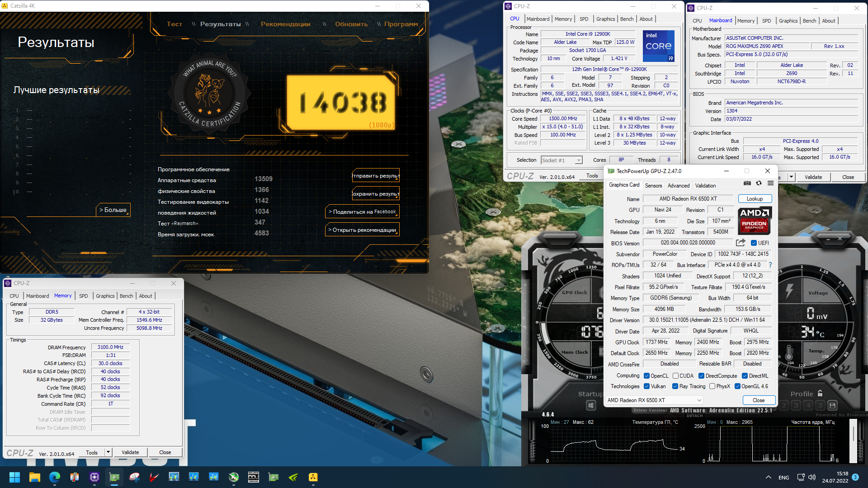
Task: Click the Bus Interface question mark in GPU-Z
Action: [x=770, y=265]
